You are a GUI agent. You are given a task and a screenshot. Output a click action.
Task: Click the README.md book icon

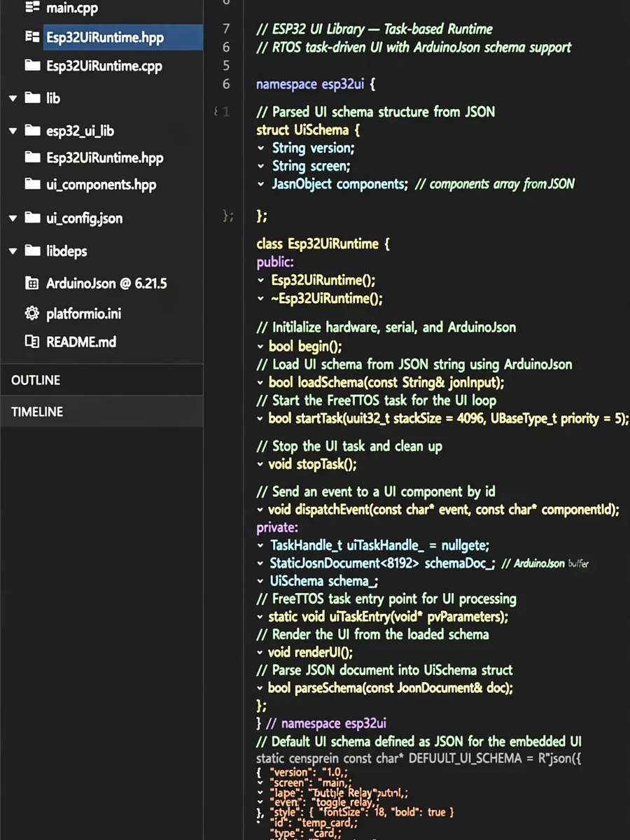[x=32, y=342]
